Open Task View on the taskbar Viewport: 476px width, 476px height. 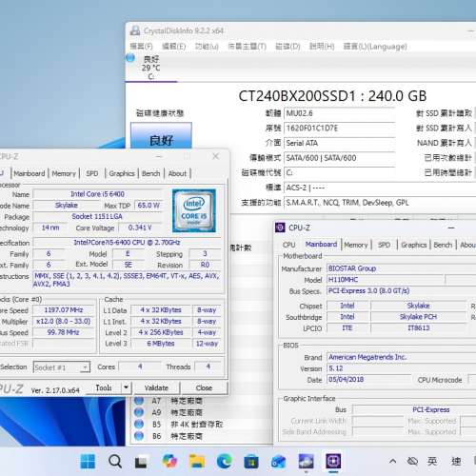click(x=141, y=462)
